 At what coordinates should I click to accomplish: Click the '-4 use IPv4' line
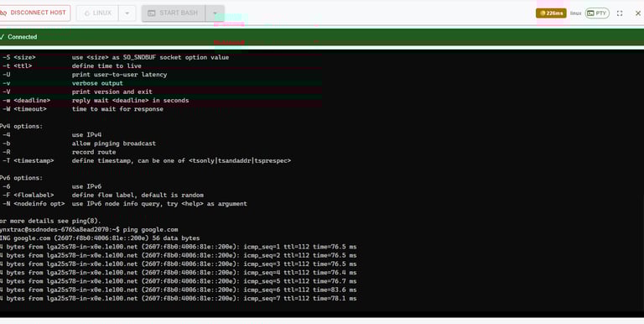click(x=52, y=134)
